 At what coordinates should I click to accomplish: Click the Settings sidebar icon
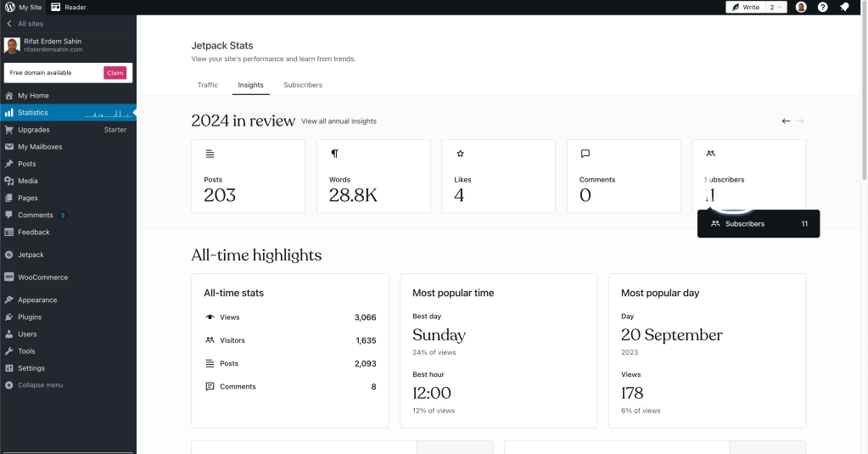(x=8, y=368)
